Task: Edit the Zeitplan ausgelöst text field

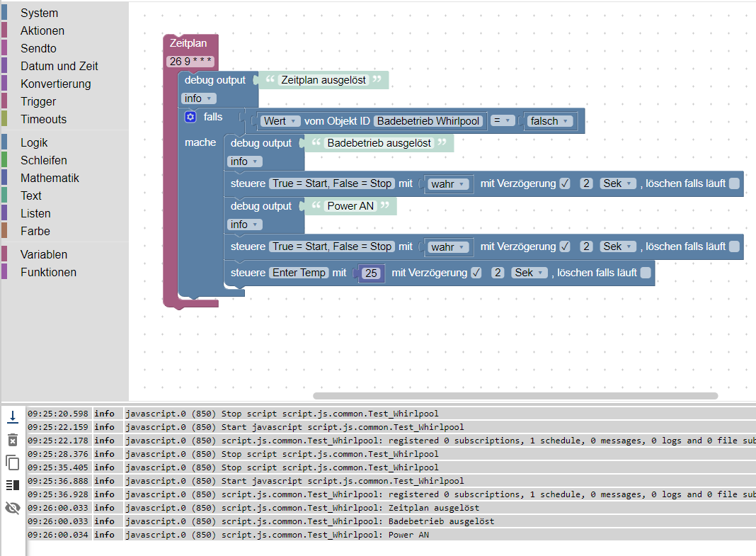Action: coord(323,80)
